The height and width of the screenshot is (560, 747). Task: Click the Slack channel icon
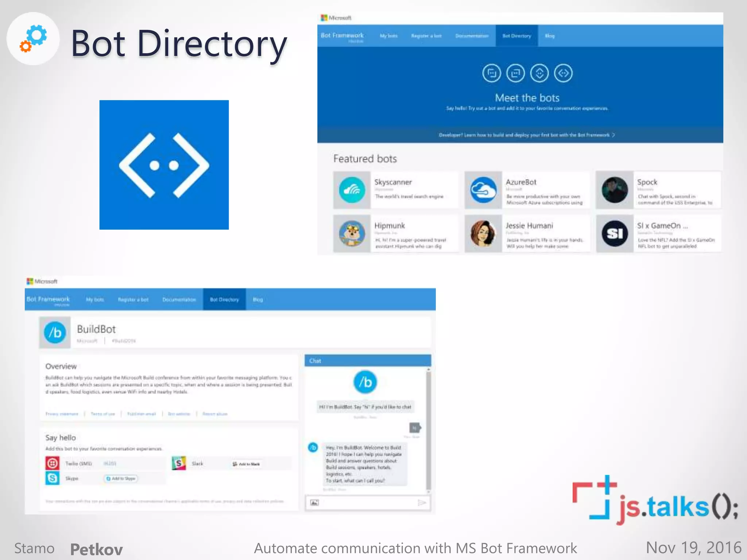coord(179,463)
